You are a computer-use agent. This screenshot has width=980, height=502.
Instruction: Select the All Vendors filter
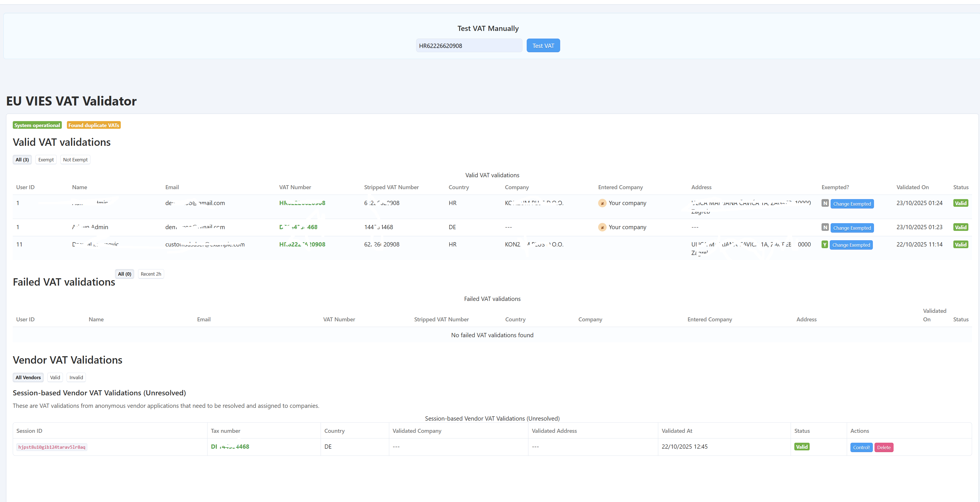[x=28, y=377]
